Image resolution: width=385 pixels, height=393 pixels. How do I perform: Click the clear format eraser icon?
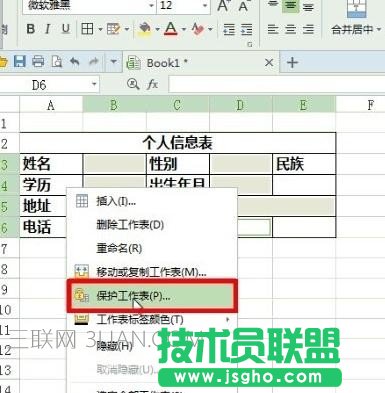click(x=198, y=29)
